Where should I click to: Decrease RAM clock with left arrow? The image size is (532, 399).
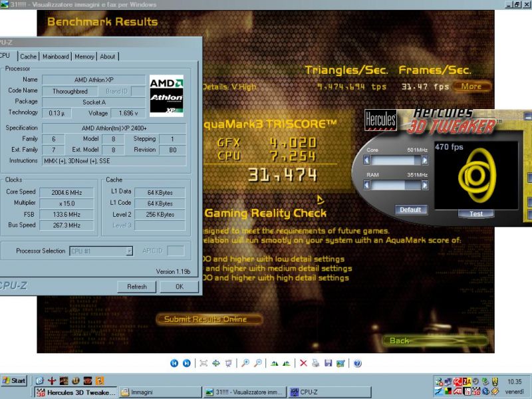tap(366, 185)
